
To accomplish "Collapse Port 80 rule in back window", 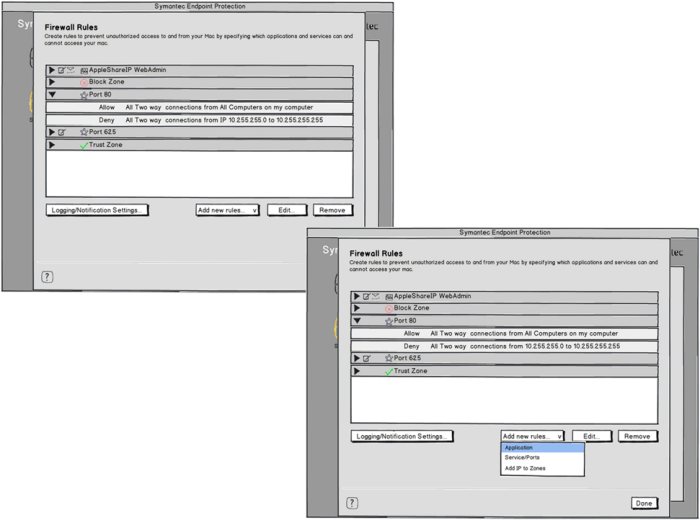I will click(52, 95).
